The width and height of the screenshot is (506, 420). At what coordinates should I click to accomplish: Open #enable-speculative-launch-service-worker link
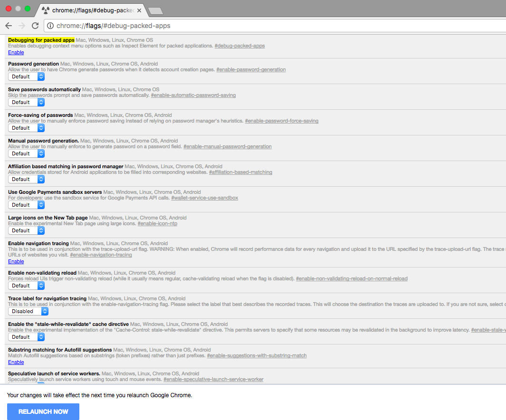[213, 379]
